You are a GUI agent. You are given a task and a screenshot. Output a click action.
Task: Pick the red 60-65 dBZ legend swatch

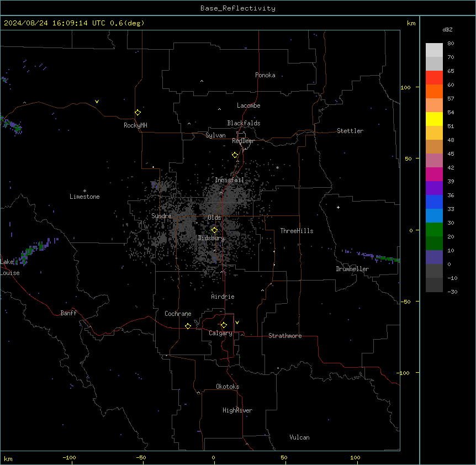[x=434, y=78]
